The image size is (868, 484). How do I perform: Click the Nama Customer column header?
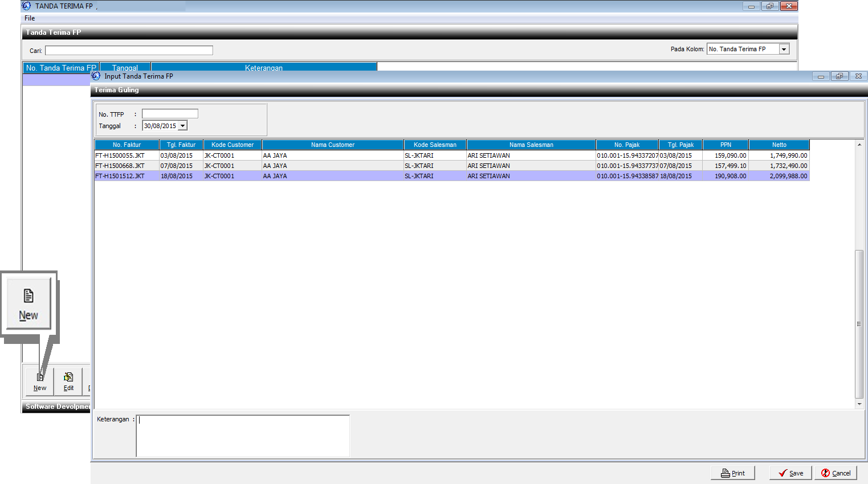tap(333, 145)
